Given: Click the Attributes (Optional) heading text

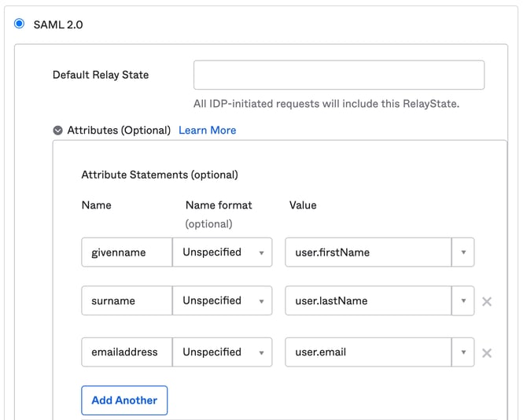Looking at the screenshot, I should click(119, 131).
